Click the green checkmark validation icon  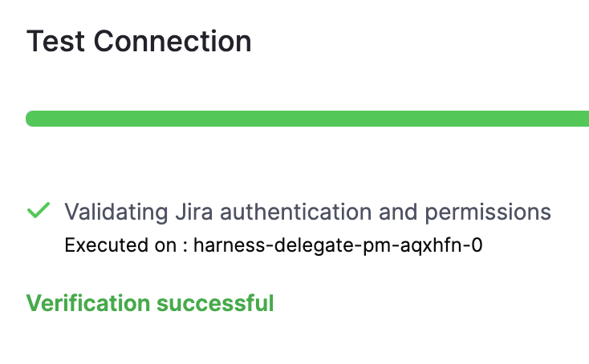pyautogui.click(x=38, y=211)
